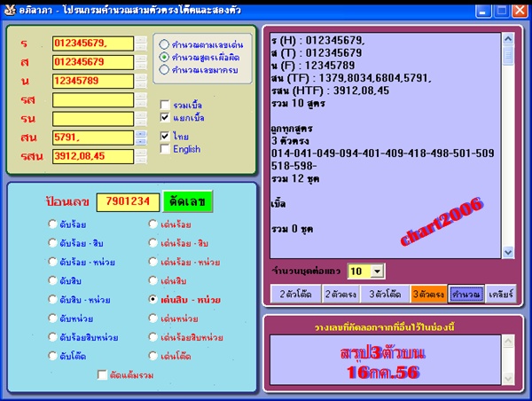Pick the เด่นโต๊ด radio button
This screenshot has width=532, height=401.
tap(153, 356)
